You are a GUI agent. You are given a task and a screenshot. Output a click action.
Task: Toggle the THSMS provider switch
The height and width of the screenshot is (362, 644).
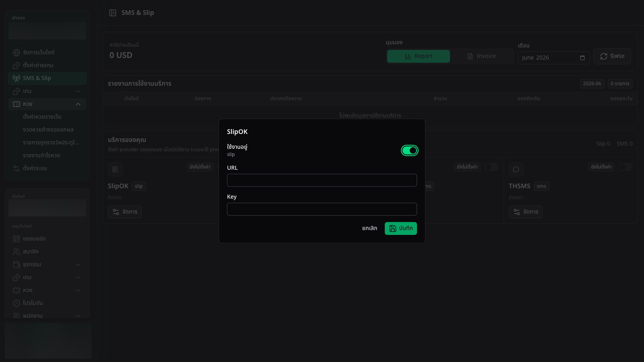[x=625, y=167]
